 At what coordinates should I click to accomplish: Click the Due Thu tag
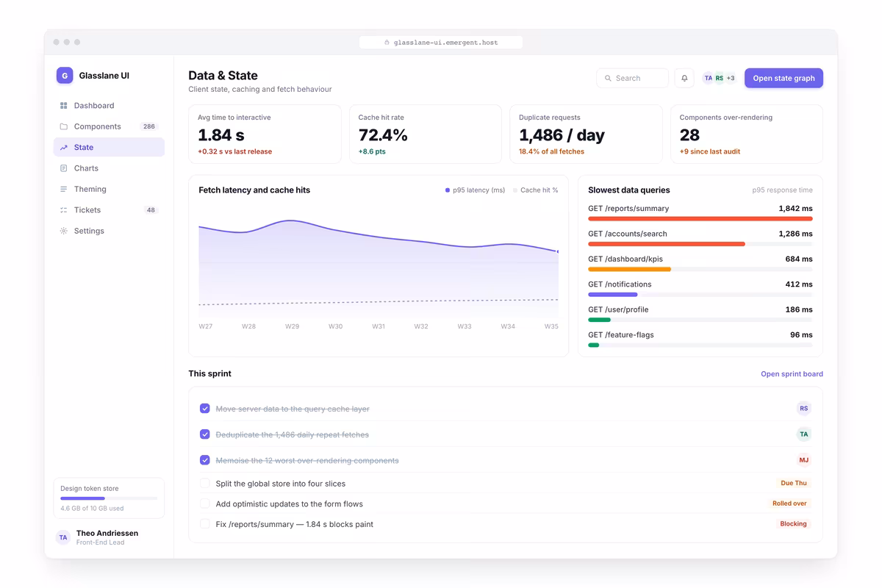coord(793,484)
